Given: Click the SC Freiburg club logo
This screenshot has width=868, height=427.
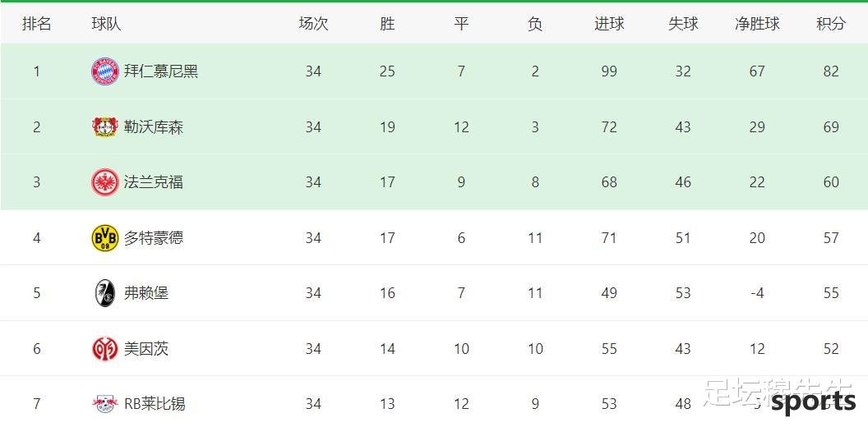Looking at the screenshot, I should [105, 293].
